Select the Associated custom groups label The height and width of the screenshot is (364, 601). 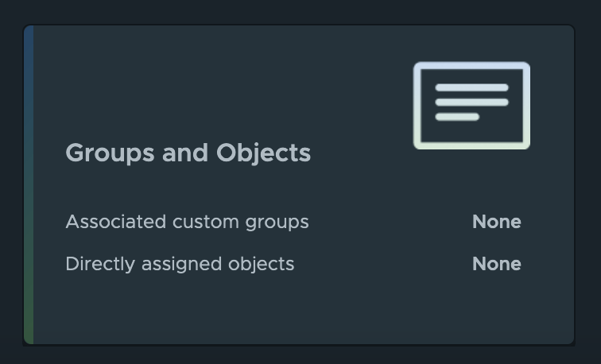pyautogui.click(x=187, y=222)
